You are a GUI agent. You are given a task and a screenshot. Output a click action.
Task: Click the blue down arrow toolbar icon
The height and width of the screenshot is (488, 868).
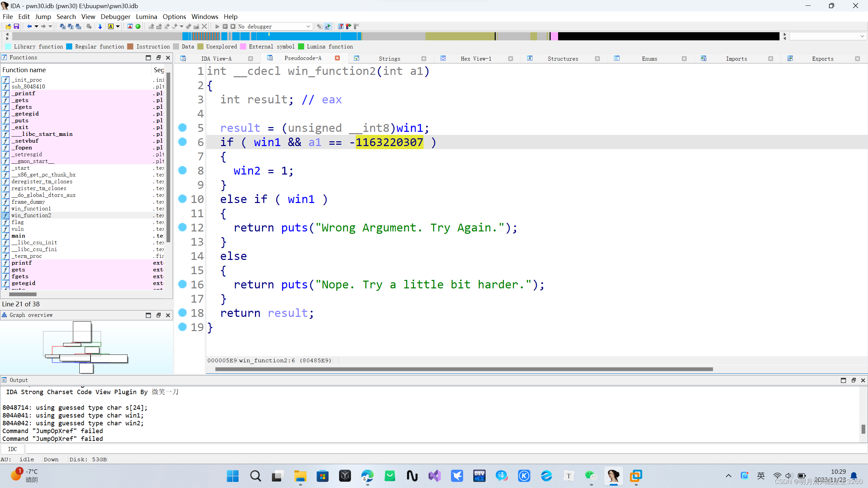[x=100, y=26]
